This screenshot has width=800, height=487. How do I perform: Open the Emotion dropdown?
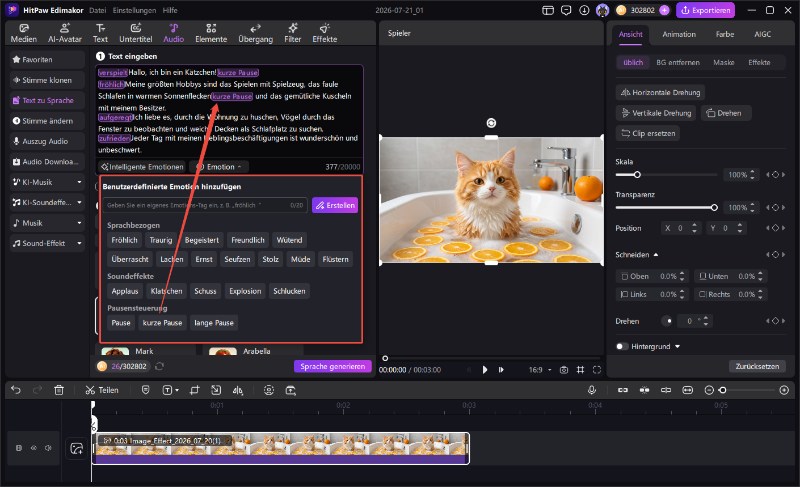point(219,167)
